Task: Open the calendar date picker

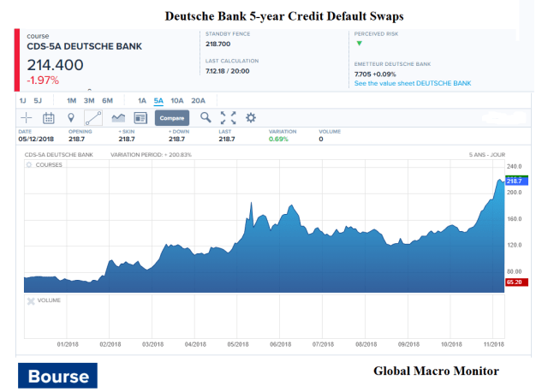Action: (x=49, y=117)
